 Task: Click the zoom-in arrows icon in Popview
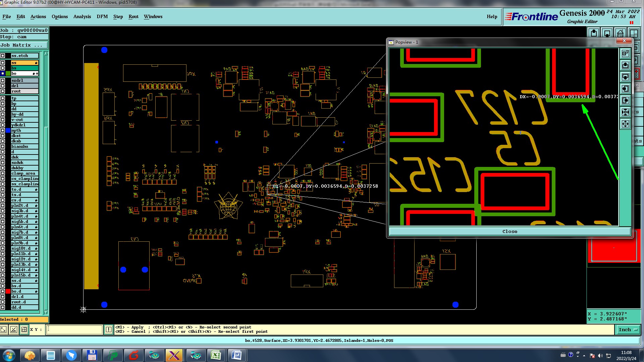625,112
